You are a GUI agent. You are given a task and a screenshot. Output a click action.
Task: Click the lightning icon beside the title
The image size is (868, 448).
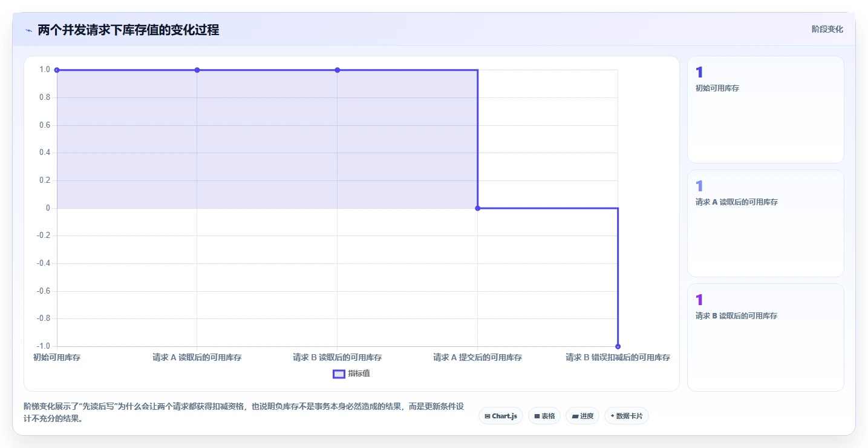click(x=28, y=30)
